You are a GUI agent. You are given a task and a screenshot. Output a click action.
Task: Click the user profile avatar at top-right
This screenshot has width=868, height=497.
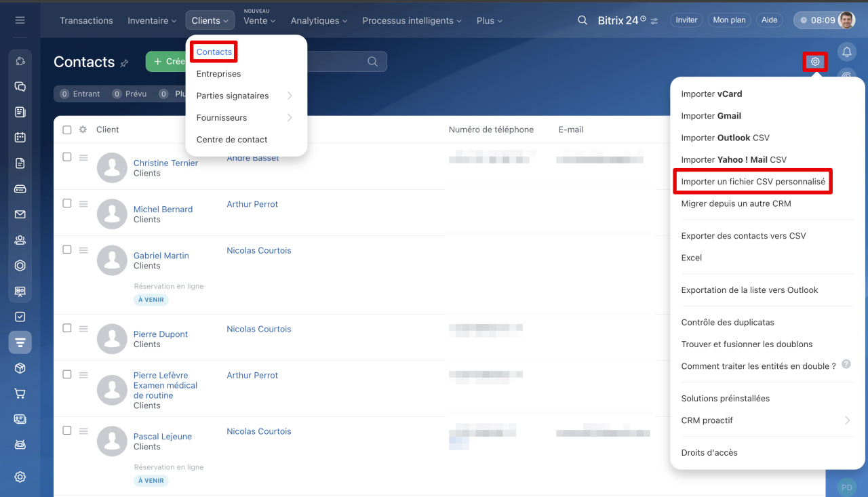(x=846, y=20)
